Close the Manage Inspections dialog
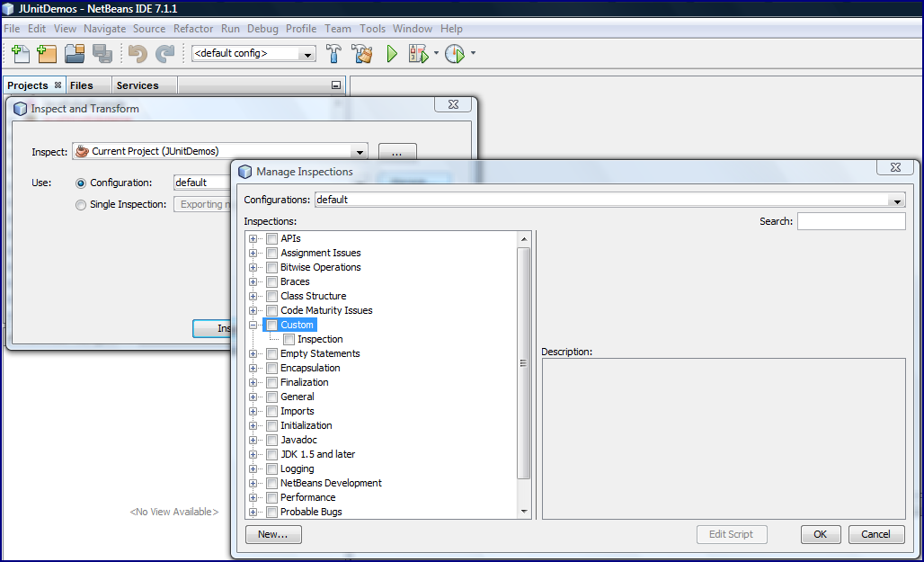 (x=895, y=167)
